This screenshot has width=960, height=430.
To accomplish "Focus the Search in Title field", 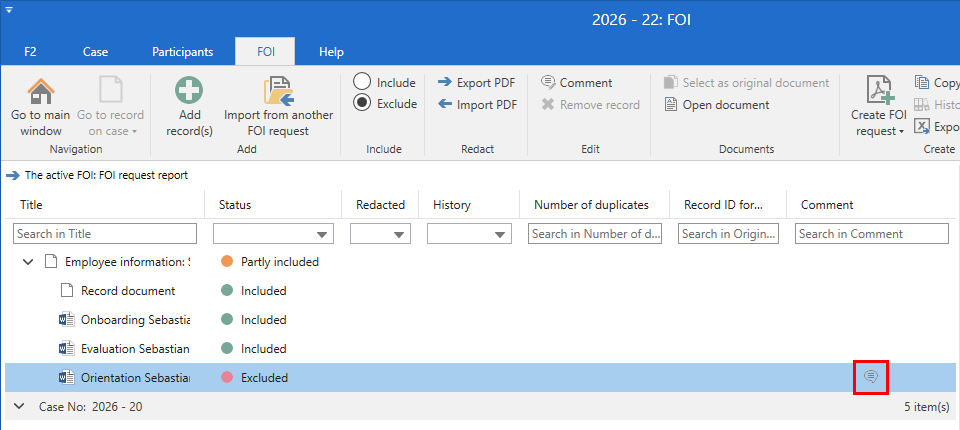I will pyautogui.click(x=105, y=233).
